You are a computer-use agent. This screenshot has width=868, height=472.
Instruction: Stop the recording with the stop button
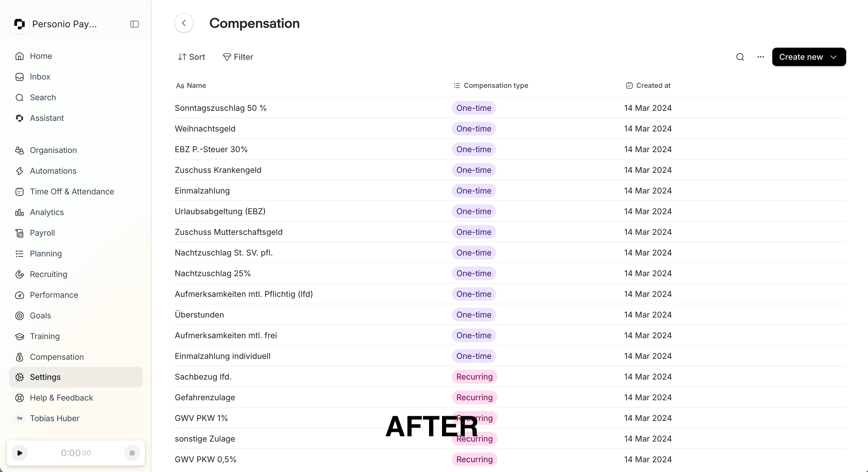pyautogui.click(x=132, y=453)
